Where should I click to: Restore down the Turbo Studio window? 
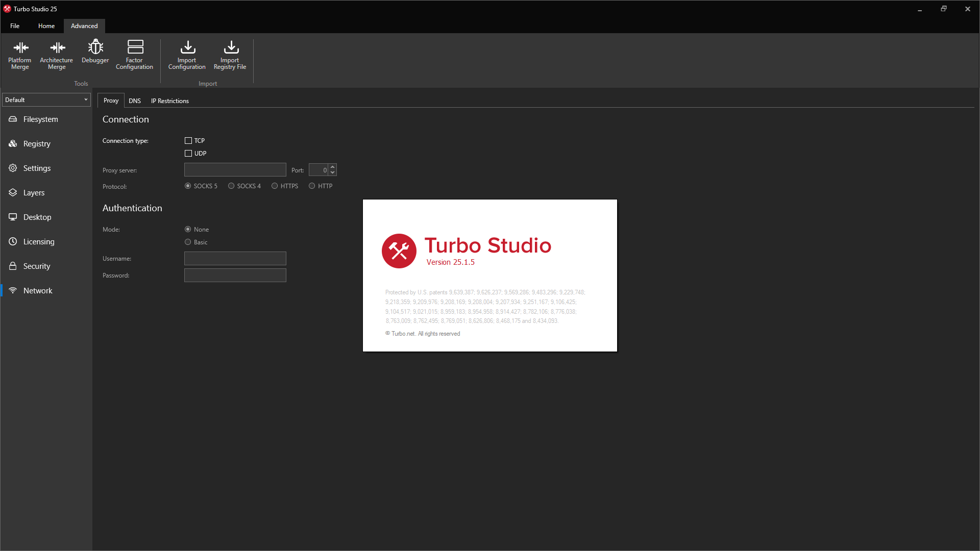click(x=944, y=9)
